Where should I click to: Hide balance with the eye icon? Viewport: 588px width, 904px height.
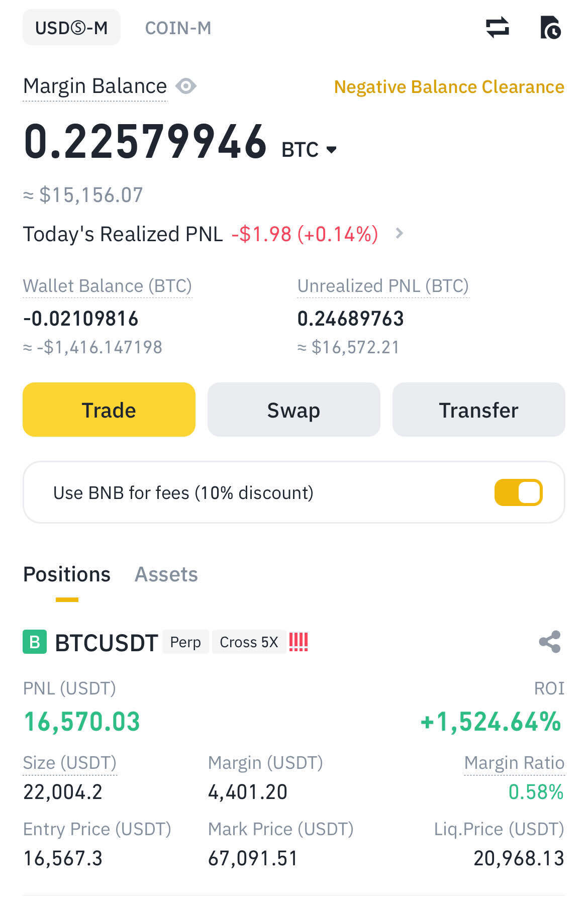185,86
